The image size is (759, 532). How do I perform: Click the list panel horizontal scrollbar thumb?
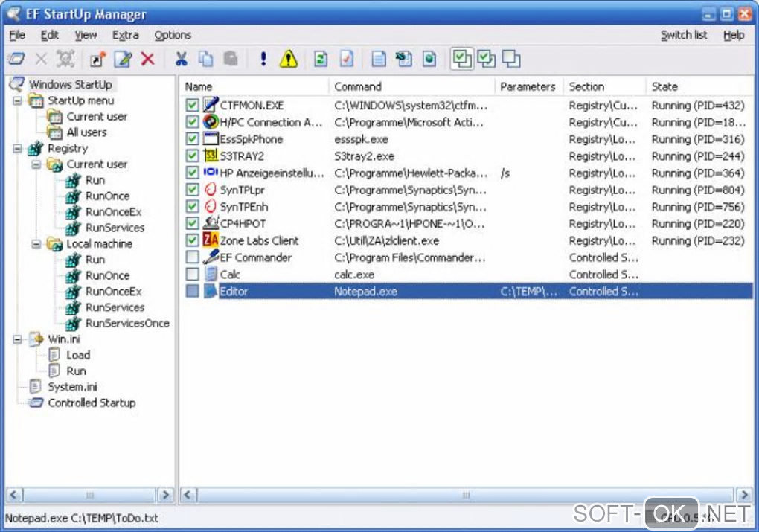point(466,496)
